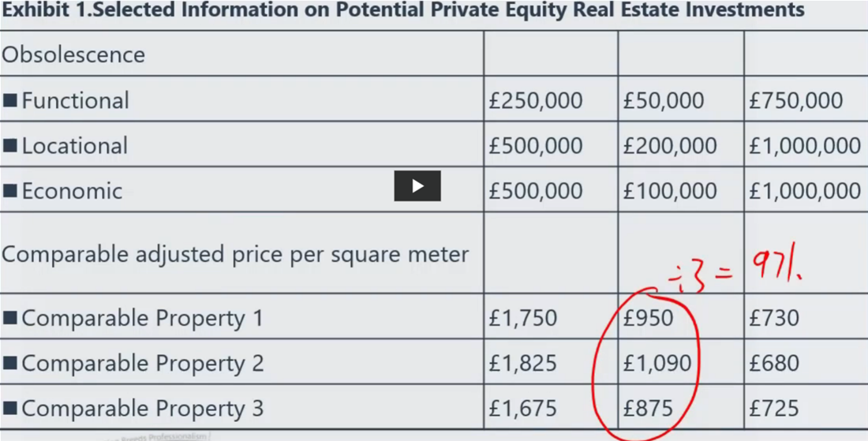
Task: Click the Comparable Property 3 bullet icon
Action: pos(10,409)
